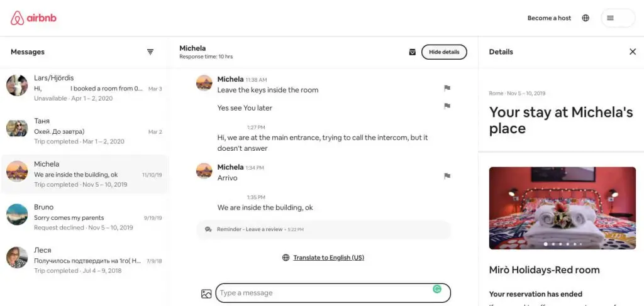Open the hamburger user menu
Viewport: 644px width, 306px height.
pos(618,18)
